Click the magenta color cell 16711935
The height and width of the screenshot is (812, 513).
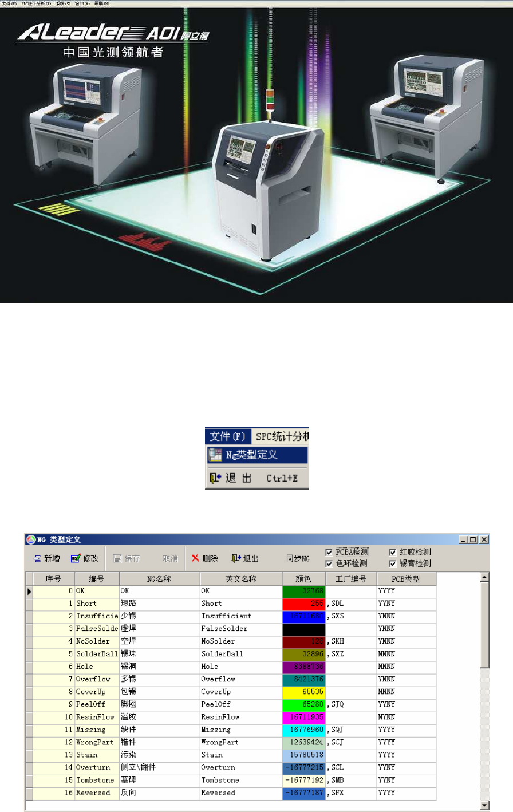pyautogui.click(x=304, y=717)
